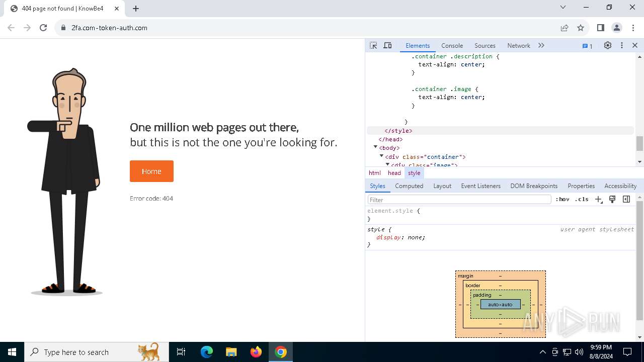Show more DevTools tabs chevron
The image size is (644, 362).
pos(541,45)
